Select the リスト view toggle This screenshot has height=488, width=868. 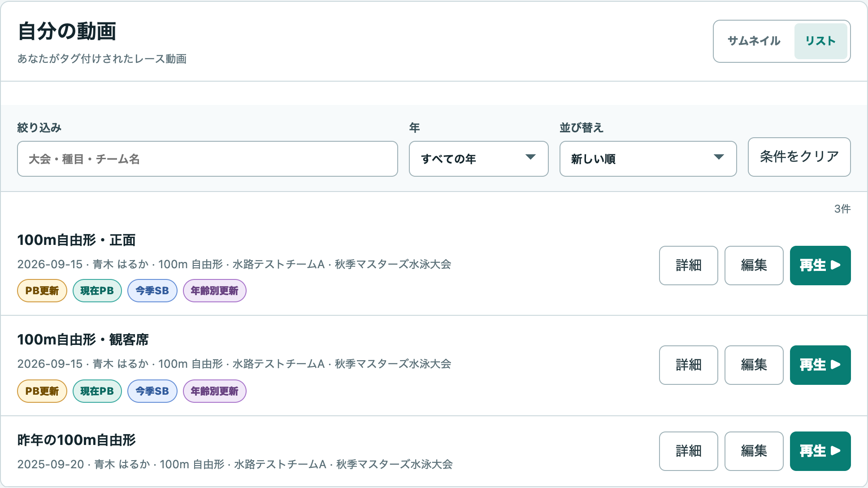click(820, 41)
